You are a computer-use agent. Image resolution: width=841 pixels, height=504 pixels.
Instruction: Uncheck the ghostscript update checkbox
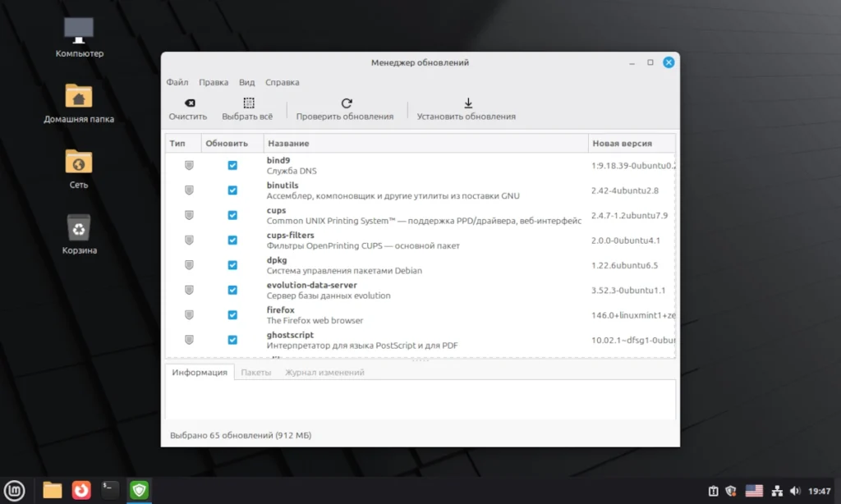point(232,339)
